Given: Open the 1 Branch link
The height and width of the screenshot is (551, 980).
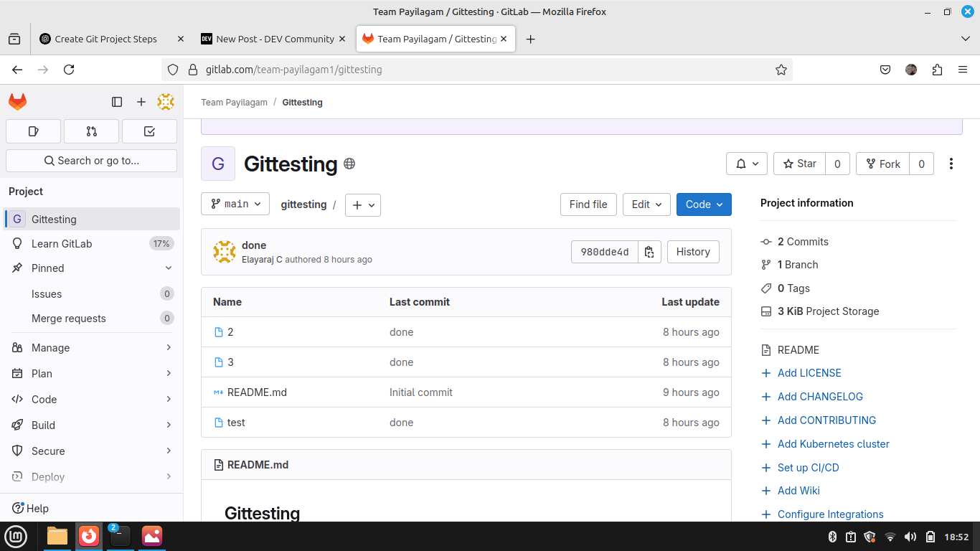Looking at the screenshot, I should pyautogui.click(x=798, y=265).
